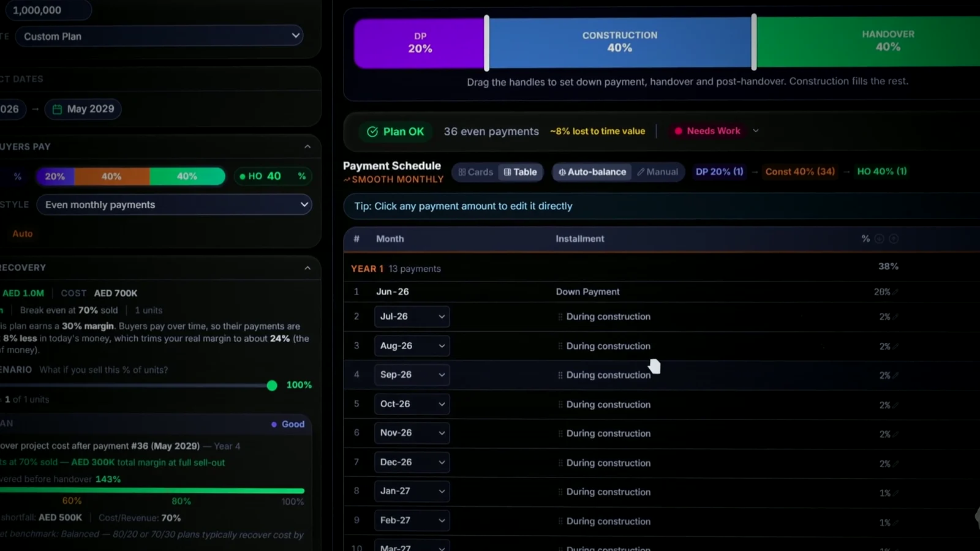Grab the drag handle on Aug-26 installment

point(560,346)
